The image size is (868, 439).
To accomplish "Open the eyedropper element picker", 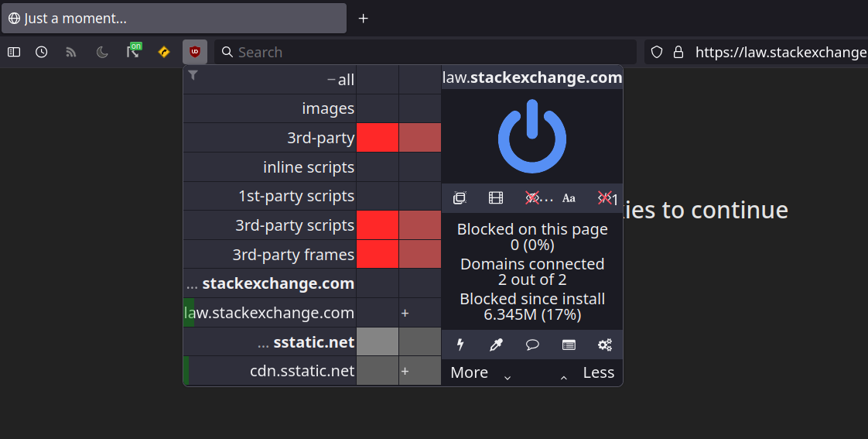I will (496, 345).
